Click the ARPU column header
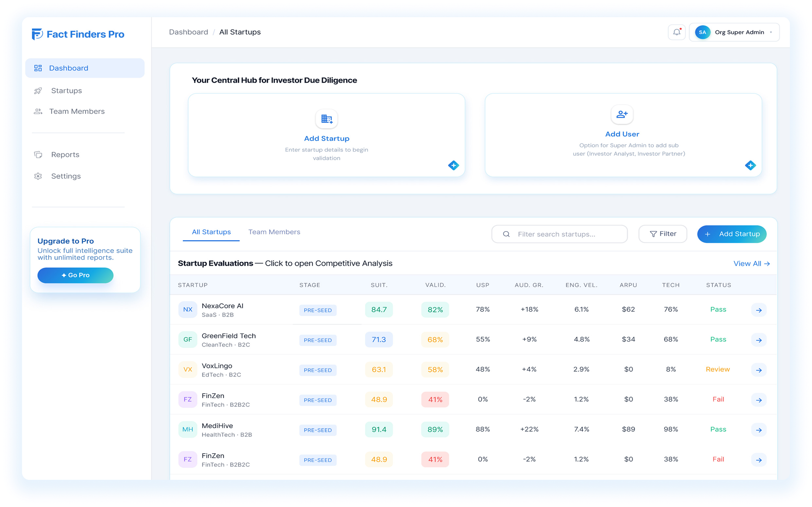The width and height of the screenshot is (812, 507). (x=628, y=285)
